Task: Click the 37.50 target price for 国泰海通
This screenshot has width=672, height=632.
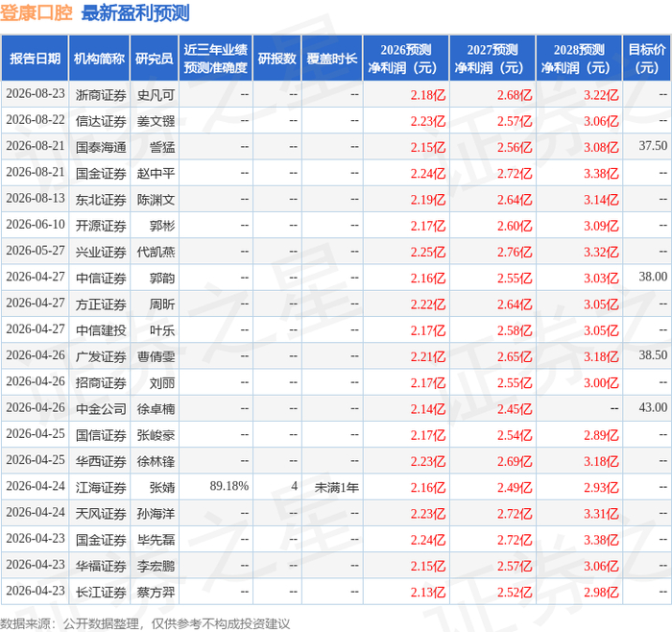Action: coord(653,146)
